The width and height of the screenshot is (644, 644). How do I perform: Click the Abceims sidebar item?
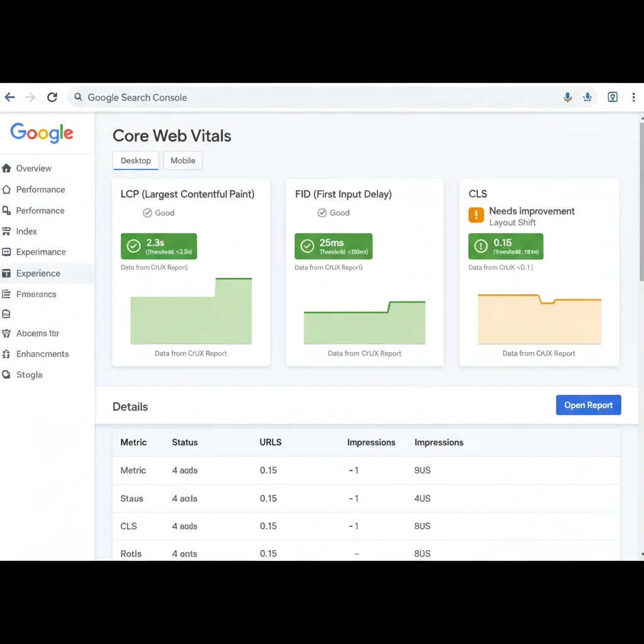[x=37, y=333]
